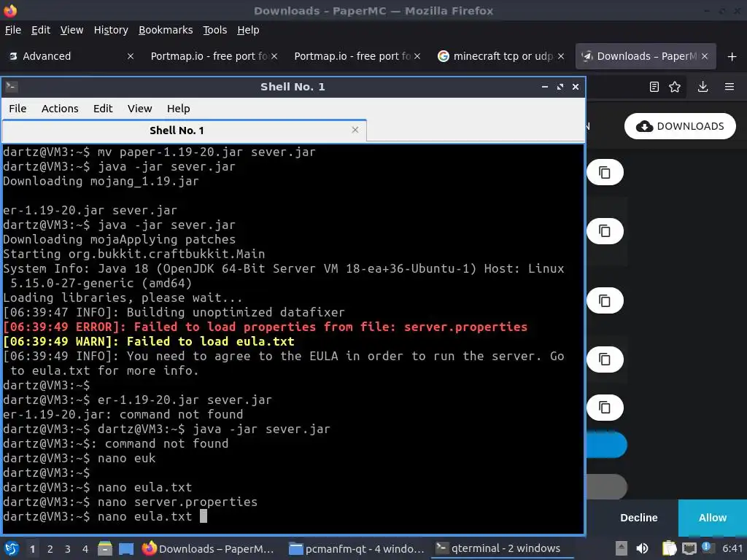
Task: Click the 'nano euk' command line
Action: [x=79, y=458]
